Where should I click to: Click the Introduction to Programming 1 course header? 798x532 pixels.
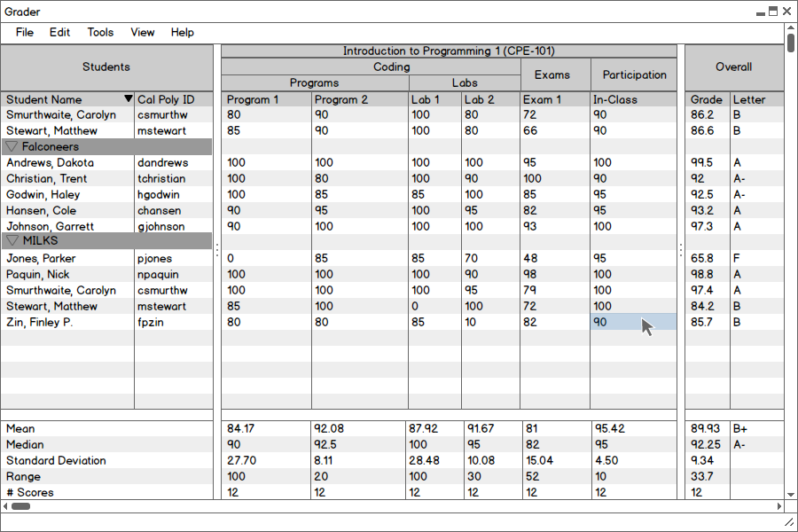pyautogui.click(x=449, y=51)
